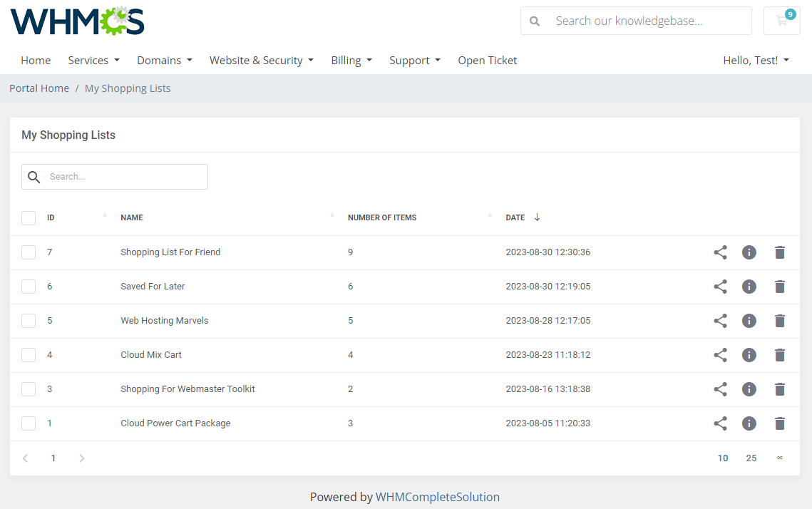Viewport: 812px width, 509px height.
Task: Tick the checkbox for Cloud Mix Cart
Action: coord(29,354)
